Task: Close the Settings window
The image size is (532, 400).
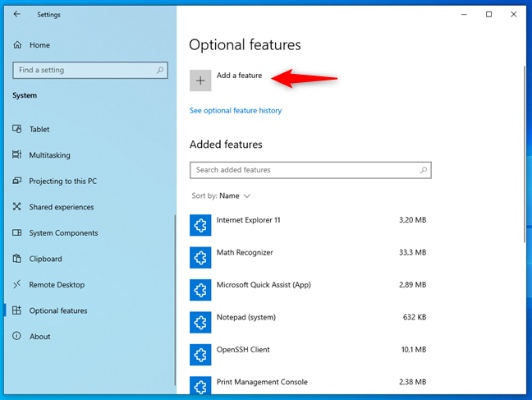Action: [x=514, y=14]
